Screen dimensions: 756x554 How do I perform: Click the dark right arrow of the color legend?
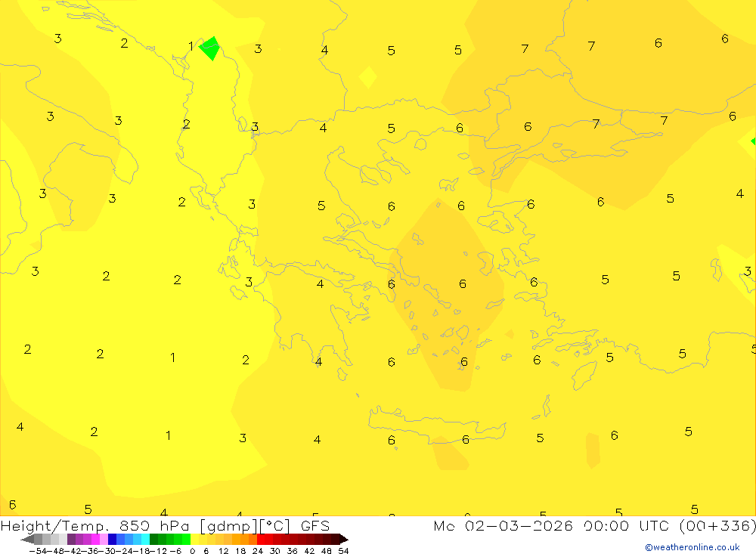pyautogui.click(x=344, y=540)
